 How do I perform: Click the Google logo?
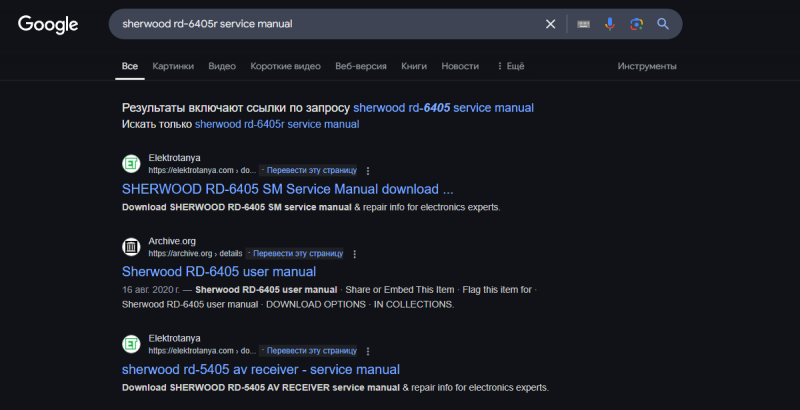pyautogui.click(x=48, y=24)
